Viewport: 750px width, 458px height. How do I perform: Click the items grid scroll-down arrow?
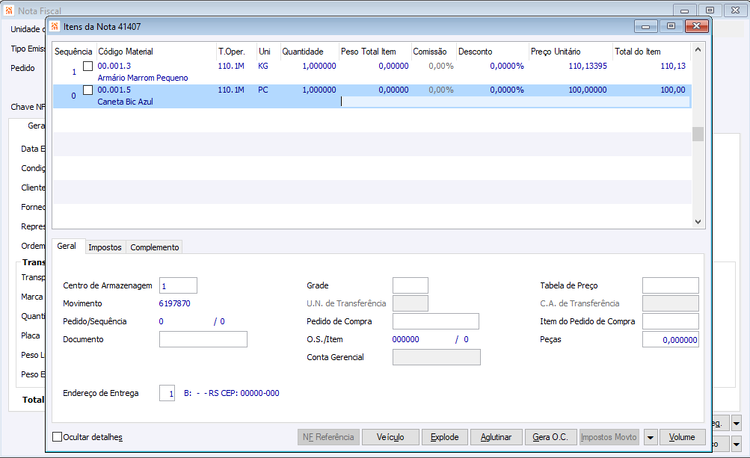[698, 221]
